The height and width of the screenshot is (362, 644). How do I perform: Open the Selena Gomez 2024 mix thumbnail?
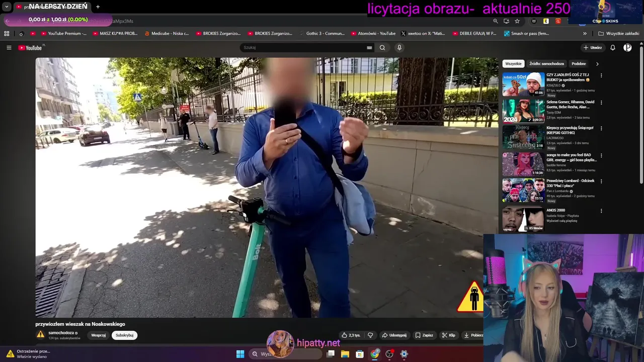click(x=523, y=111)
